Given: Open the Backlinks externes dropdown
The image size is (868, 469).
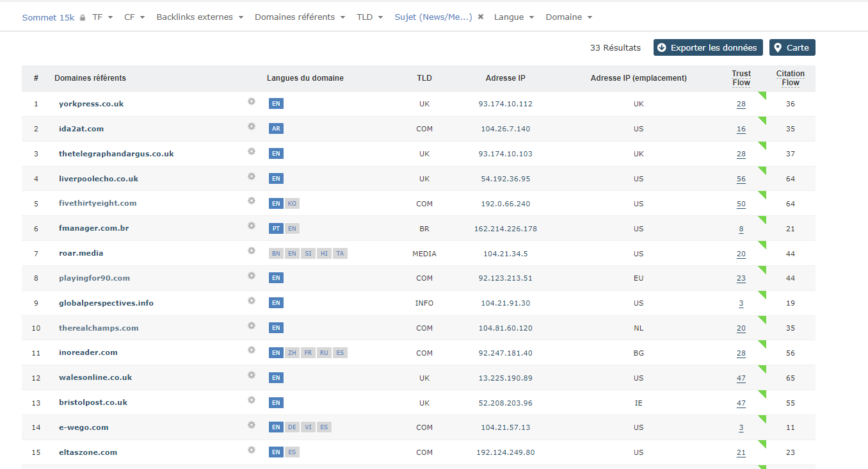Looking at the screenshot, I should point(200,17).
